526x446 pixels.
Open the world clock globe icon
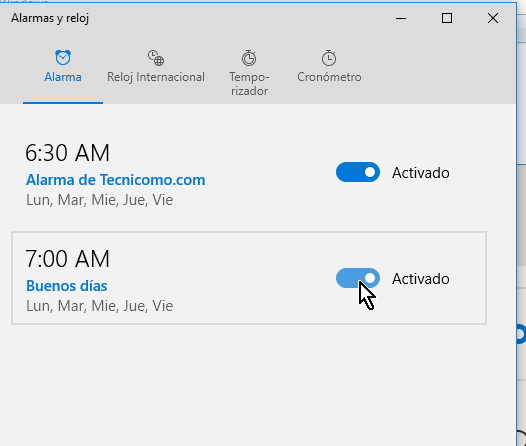coord(156,58)
